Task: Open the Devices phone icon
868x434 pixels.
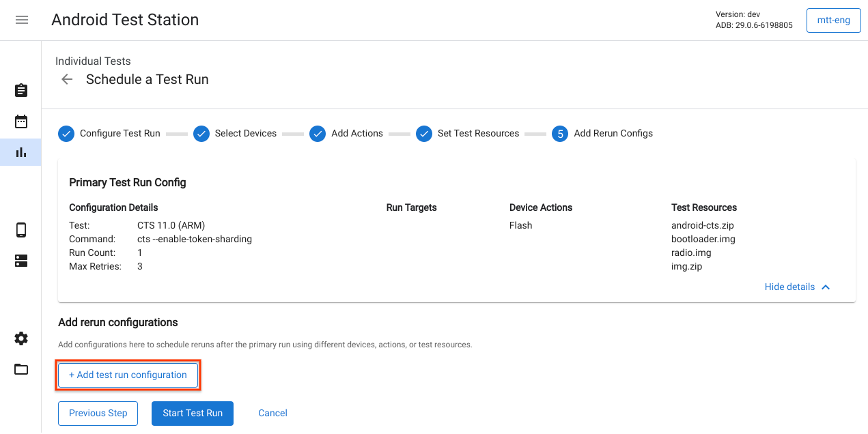Action: click(x=20, y=230)
